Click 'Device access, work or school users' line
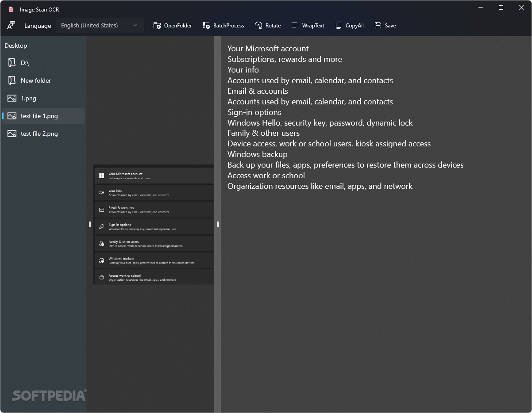 pos(329,144)
